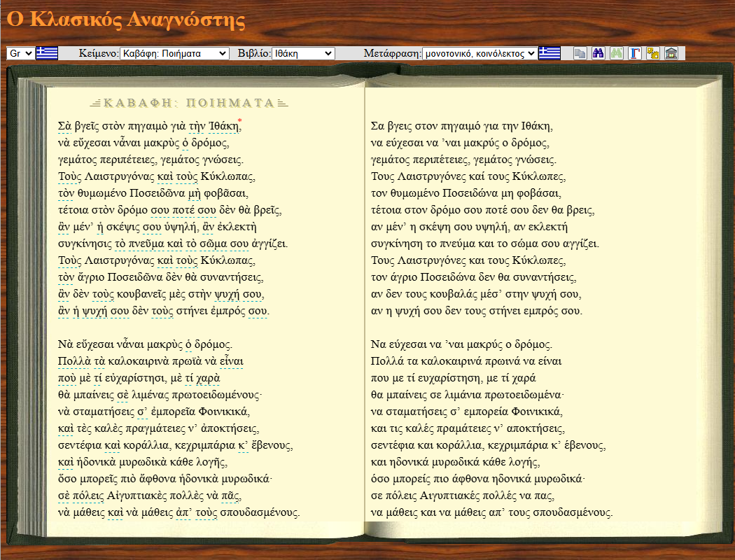Click the Greek flag beside the Μετάφραση dropdown
Screen dimensions: 735x560
(549, 53)
